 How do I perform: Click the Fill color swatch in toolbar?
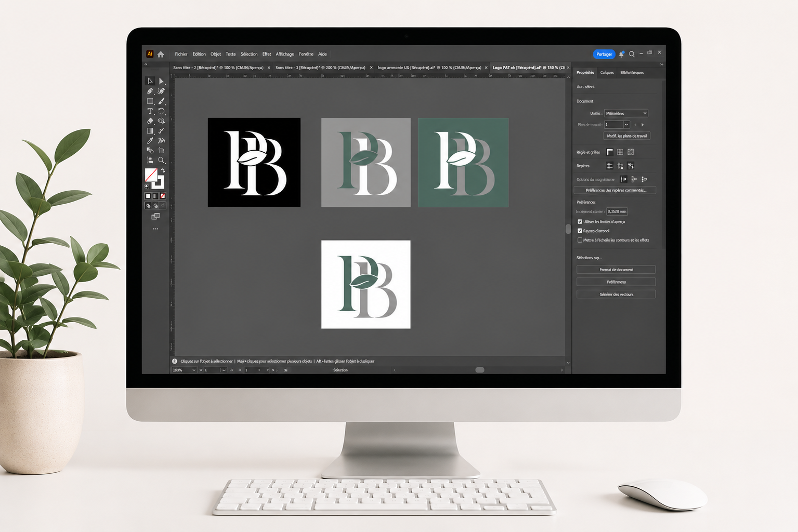pos(151,175)
